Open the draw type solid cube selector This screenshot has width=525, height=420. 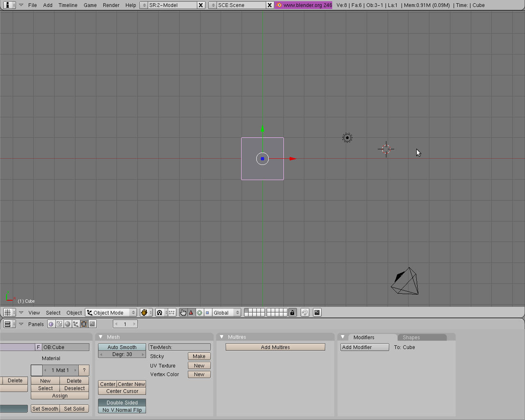point(146,313)
